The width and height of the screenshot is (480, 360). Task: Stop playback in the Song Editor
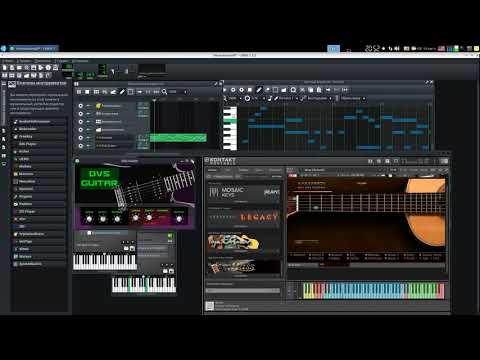coord(87,92)
